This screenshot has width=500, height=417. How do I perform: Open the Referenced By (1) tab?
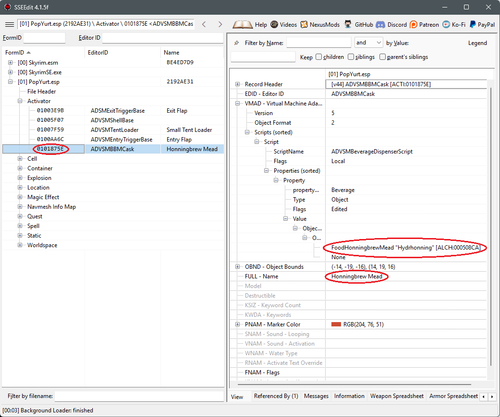click(x=276, y=396)
